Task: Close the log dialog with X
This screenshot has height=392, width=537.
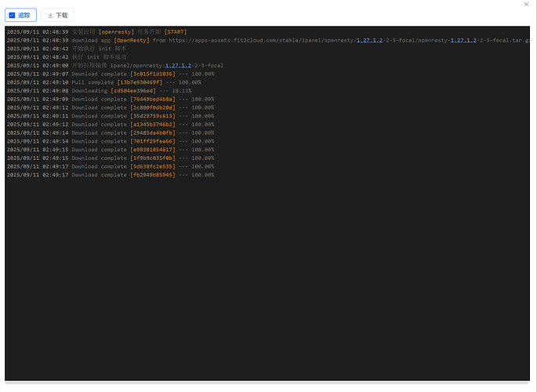Action: (x=526, y=4)
